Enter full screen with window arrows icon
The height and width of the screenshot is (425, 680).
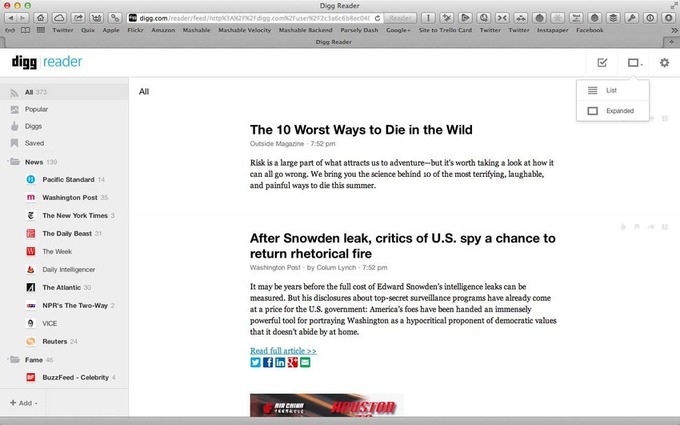pos(674,5)
